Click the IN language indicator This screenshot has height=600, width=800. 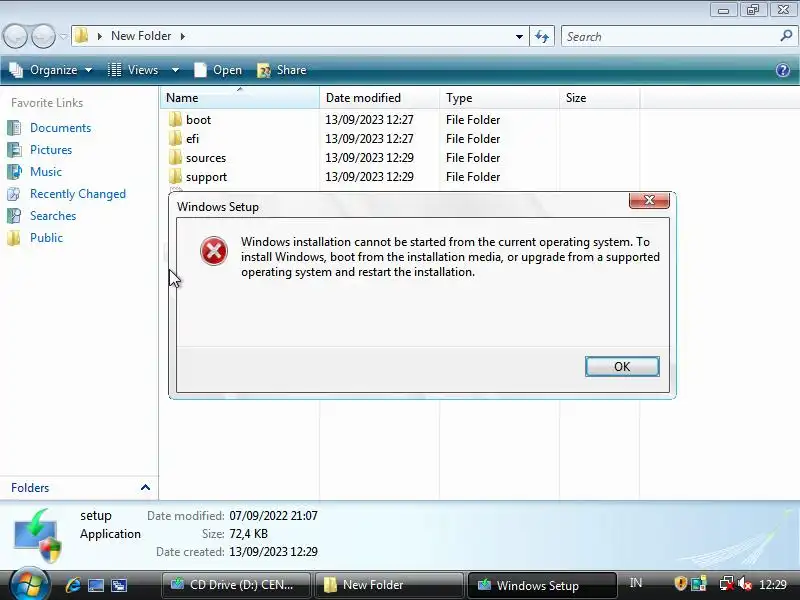click(x=636, y=583)
